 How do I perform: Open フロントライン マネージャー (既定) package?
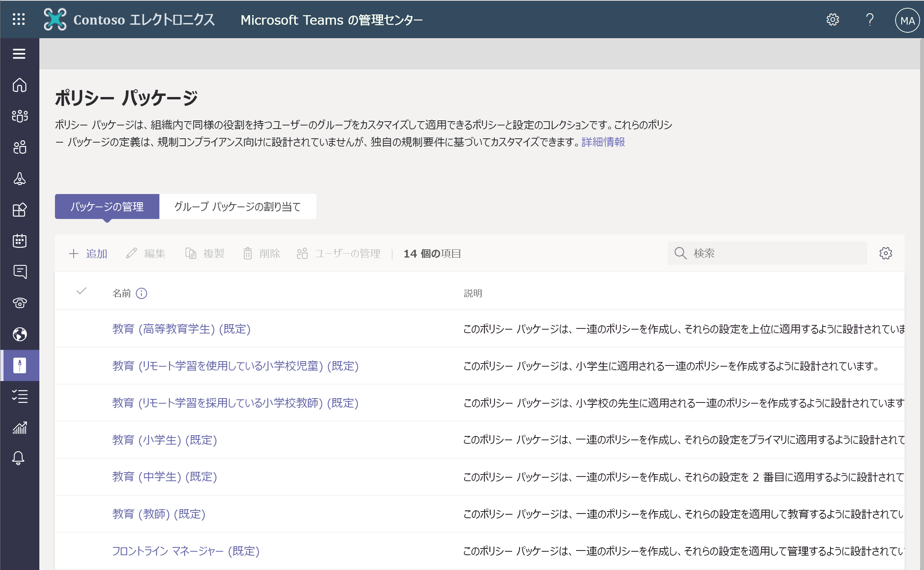[x=186, y=551]
